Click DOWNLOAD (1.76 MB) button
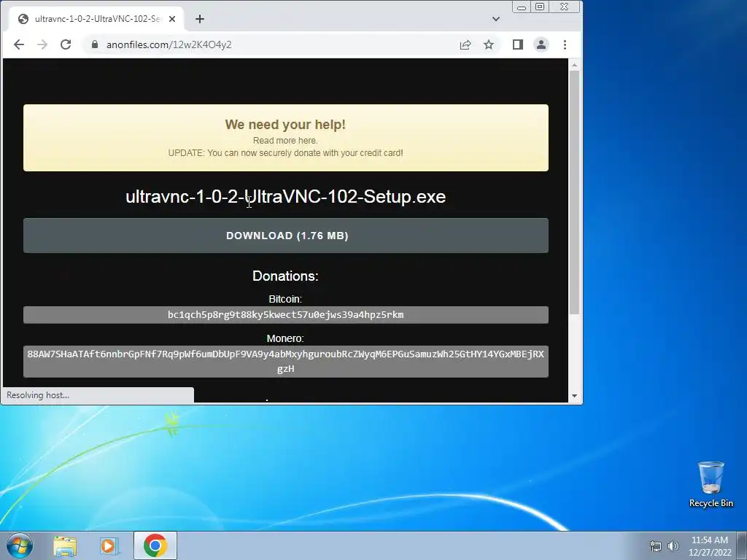747x560 pixels. click(x=286, y=236)
